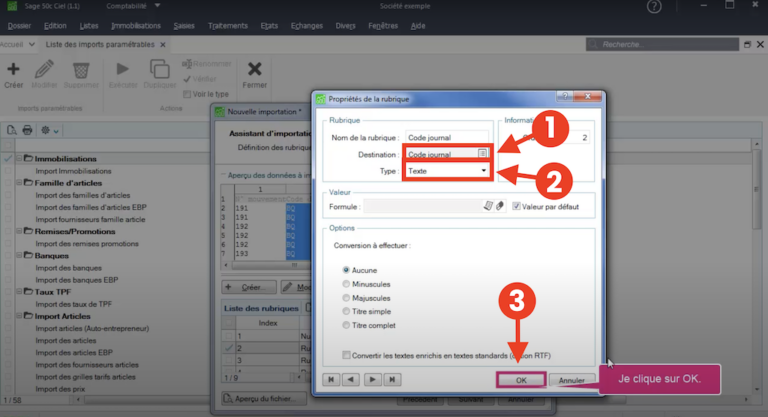The height and width of the screenshot is (417, 768).
Task: Select the Majuscules conversion option
Action: 346,297
